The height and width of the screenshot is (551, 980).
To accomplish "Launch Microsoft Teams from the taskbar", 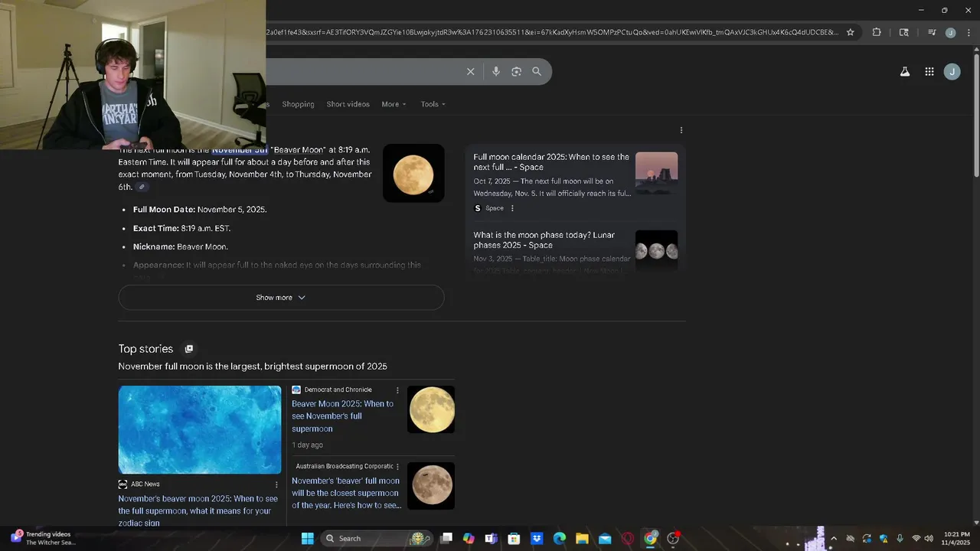I will click(491, 539).
